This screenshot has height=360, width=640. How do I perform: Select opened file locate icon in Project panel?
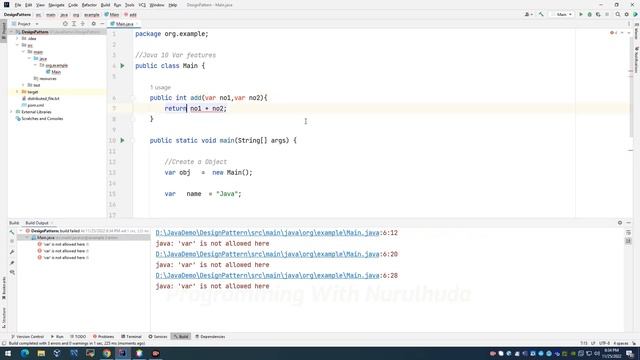pyautogui.click(x=65, y=24)
